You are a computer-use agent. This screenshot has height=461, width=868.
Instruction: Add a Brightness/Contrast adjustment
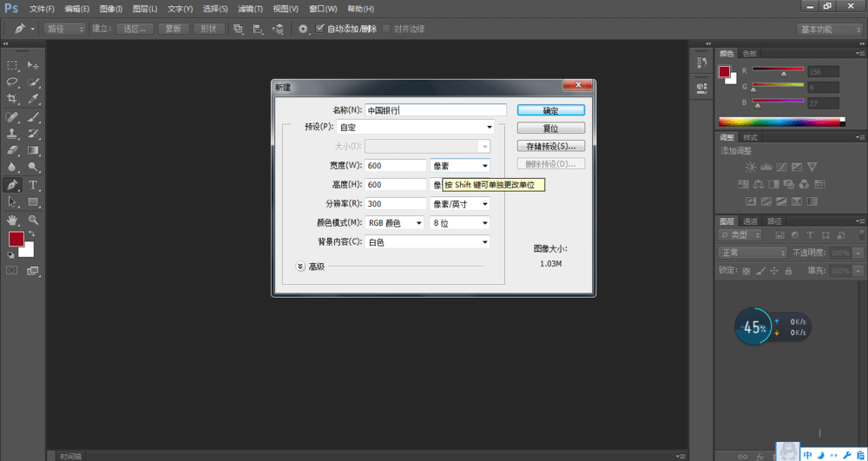pos(750,167)
